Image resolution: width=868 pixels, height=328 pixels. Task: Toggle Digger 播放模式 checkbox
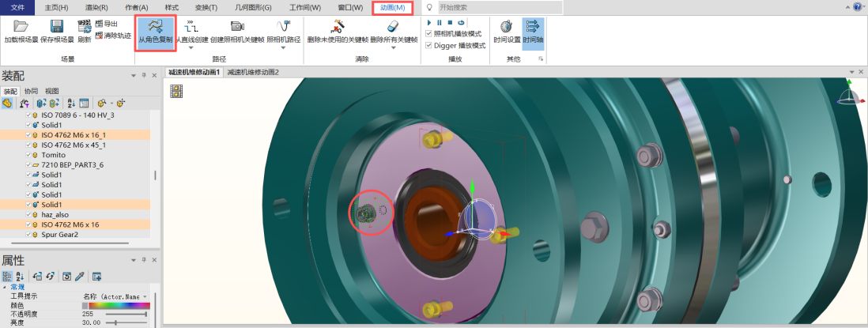(x=428, y=45)
